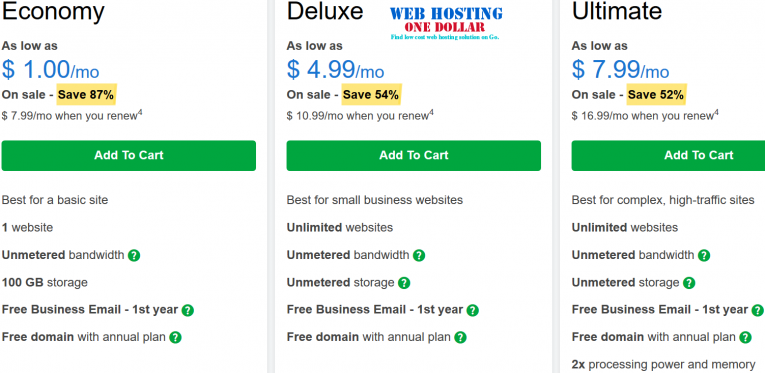This screenshot has height=373, width=765.
Task: Open Deluxe Free Business Email help icon
Action: [x=473, y=311]
